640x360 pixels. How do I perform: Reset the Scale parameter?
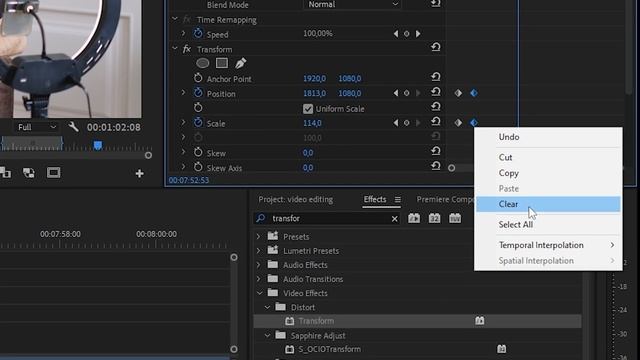pos(436,122)
